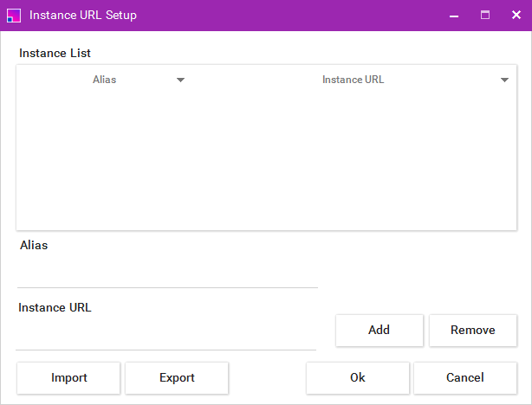Click the Import button
The width and height of the screenshot is (532, 405).
point(69,378)
